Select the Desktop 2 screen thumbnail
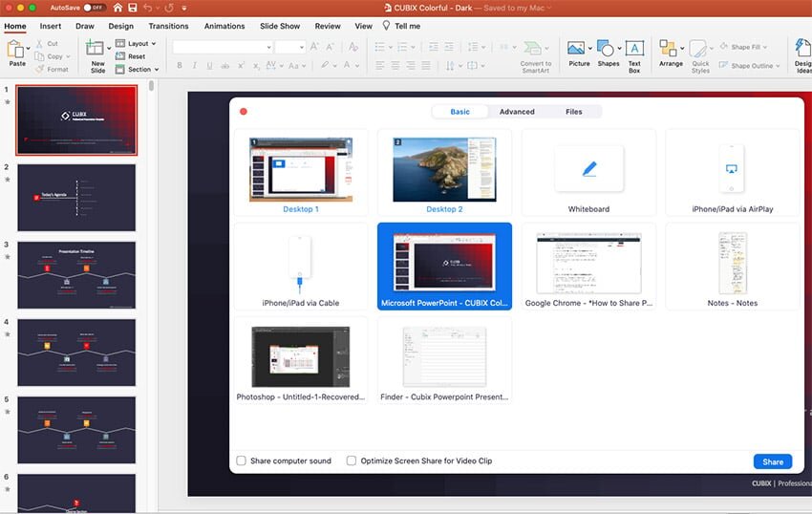The image size is (812, 514). tap(444, 172)
